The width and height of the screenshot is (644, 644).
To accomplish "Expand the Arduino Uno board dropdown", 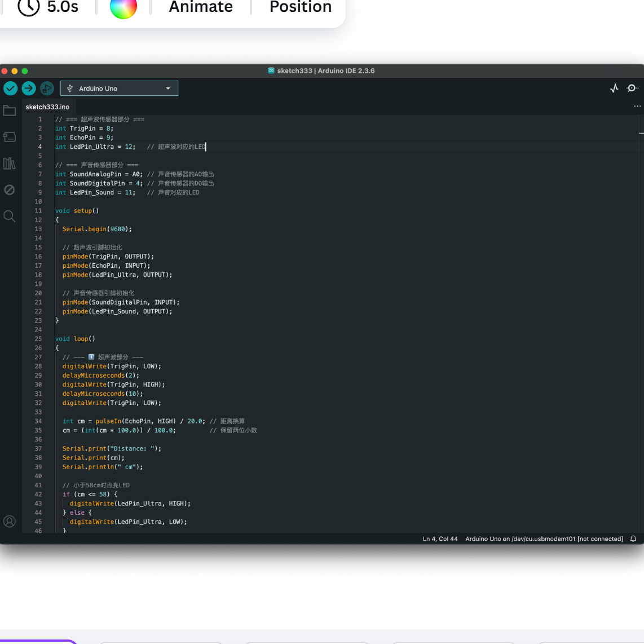I will (119, 89).
